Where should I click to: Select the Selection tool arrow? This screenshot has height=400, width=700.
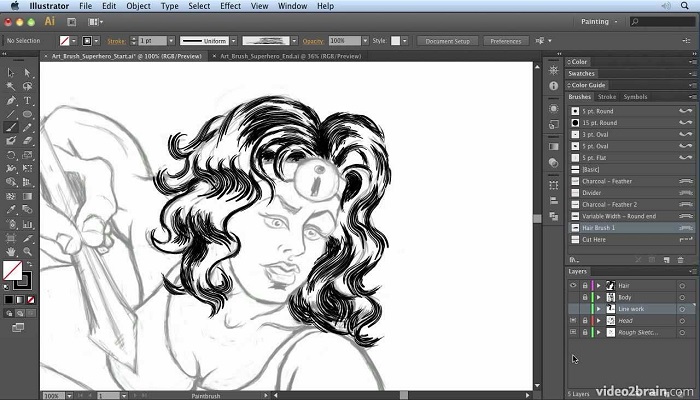11,73
